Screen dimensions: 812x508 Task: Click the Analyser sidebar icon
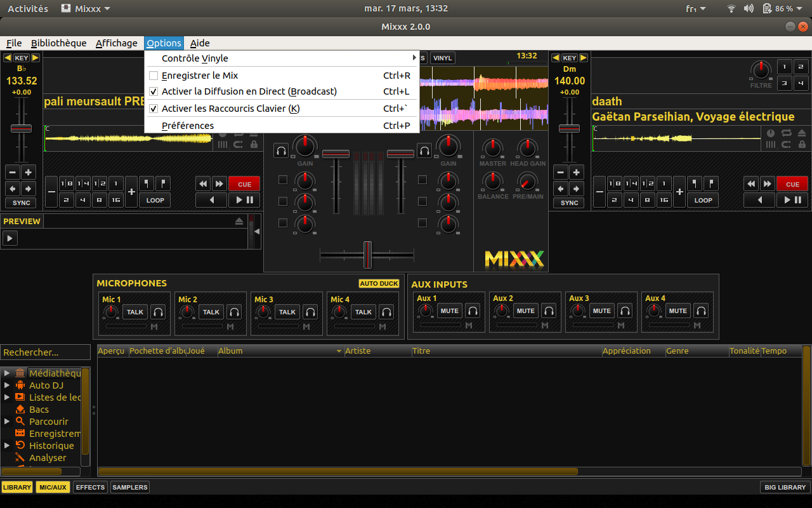pyautogui.click(x=20, y=458)
